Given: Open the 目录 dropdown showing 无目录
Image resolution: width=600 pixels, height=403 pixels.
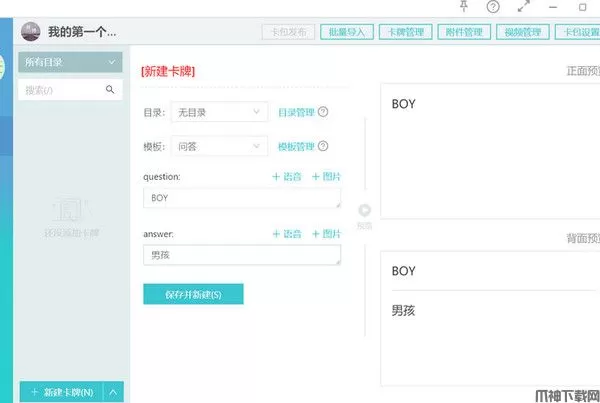Looking at the screenshot, I should tap(219, 113).
